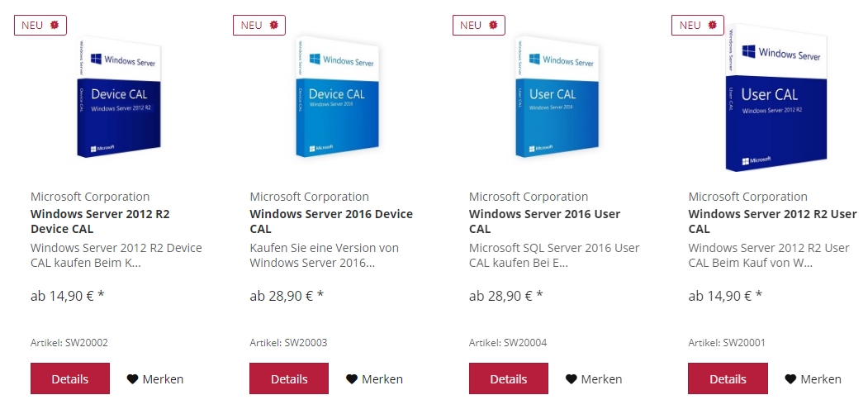This screenshot has height=414, width=868.
Task: Click heart icon for Windows Server 2016 User CAL
Action: click(571, 379)
